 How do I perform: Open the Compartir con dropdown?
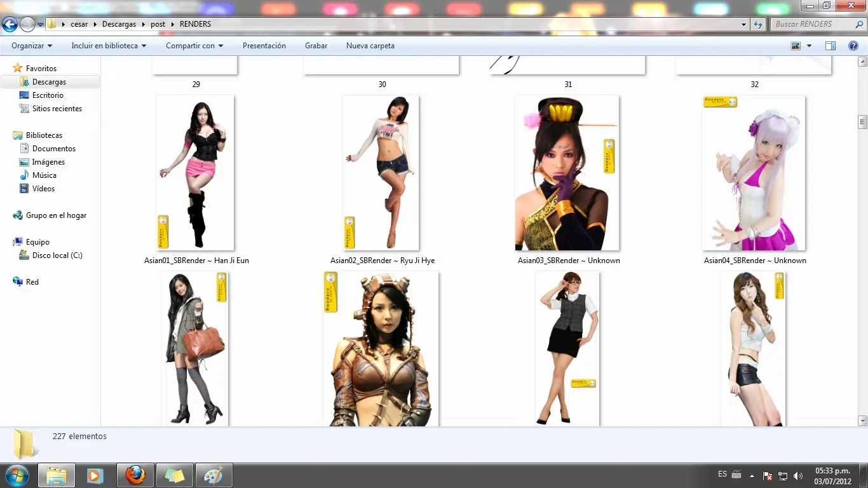(194, 46)
